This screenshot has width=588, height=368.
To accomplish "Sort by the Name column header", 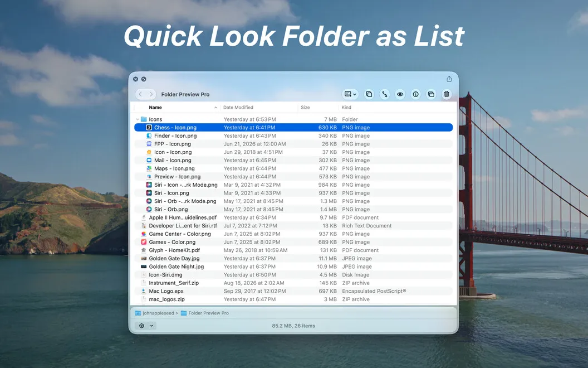I will pyautogui.click(x=155, y=108).
